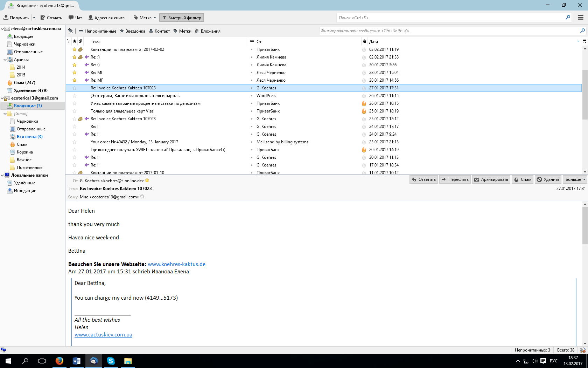Sort messages by the Дата column header
588x368 pixels.
(373, 41)
